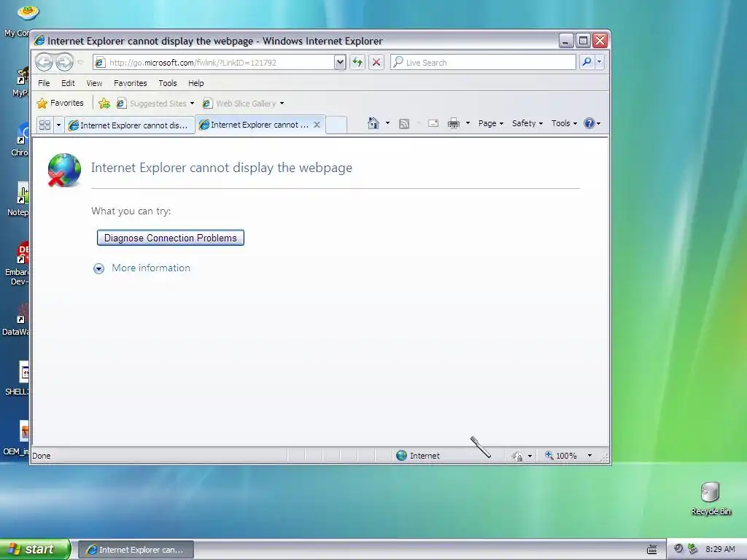This screenshot has height=560, width=747.
Task: Click the Diagnose Connection Problems button
Action: click(x=171, y=238)
